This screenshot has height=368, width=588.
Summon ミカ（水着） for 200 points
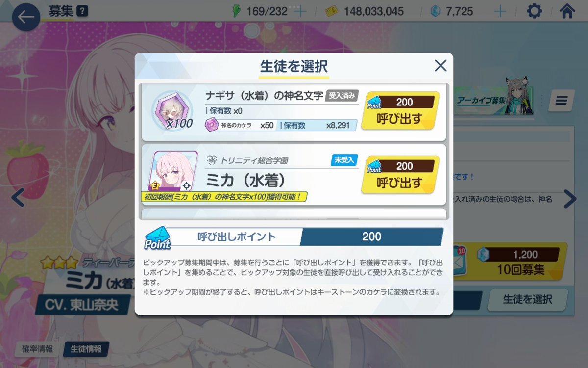pos(400,175)
